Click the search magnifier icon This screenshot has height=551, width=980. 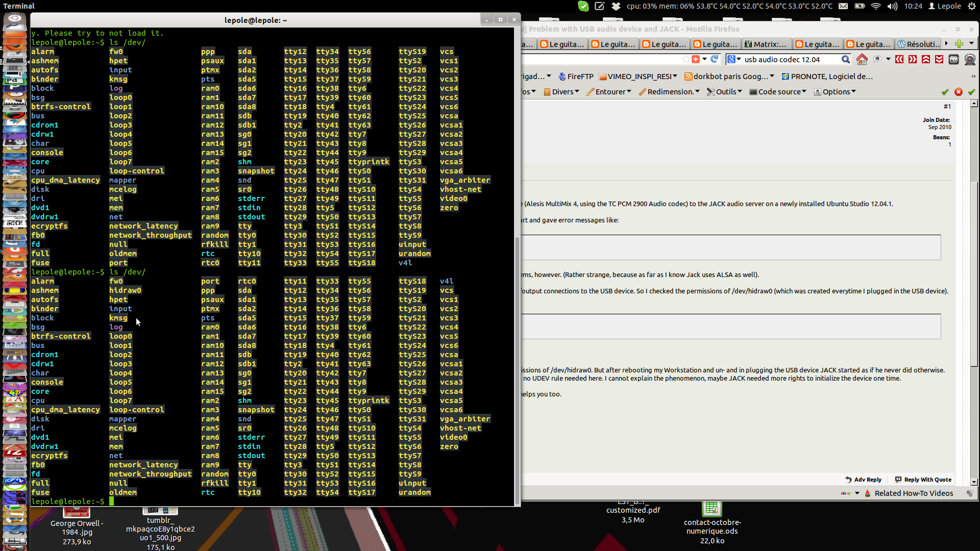click(x=845, y=60)
